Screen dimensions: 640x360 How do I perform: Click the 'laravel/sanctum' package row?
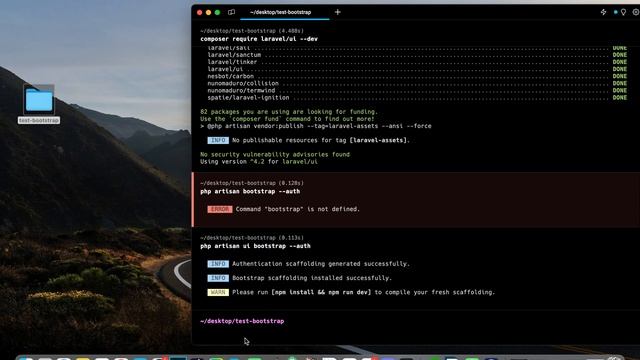tap(417, 55)
